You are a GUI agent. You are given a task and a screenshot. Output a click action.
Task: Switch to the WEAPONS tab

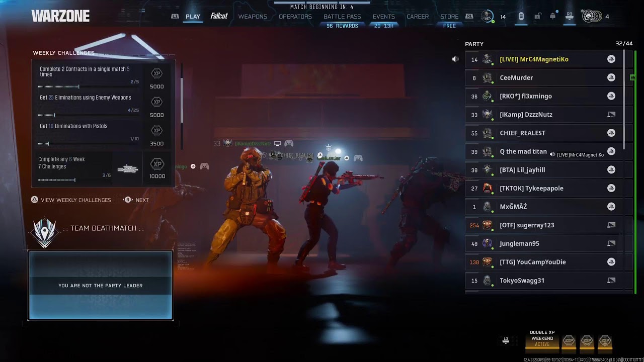[253, 17]
